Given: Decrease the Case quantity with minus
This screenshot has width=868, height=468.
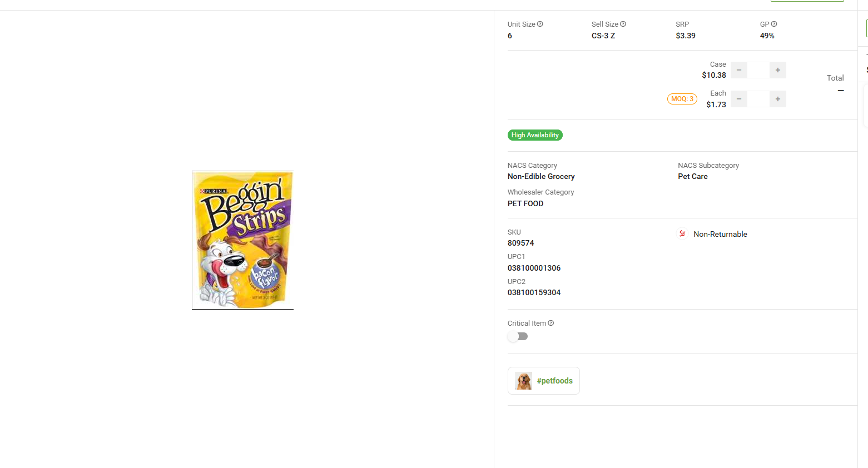Looking at the screenshot, I should tap(739, 70).
